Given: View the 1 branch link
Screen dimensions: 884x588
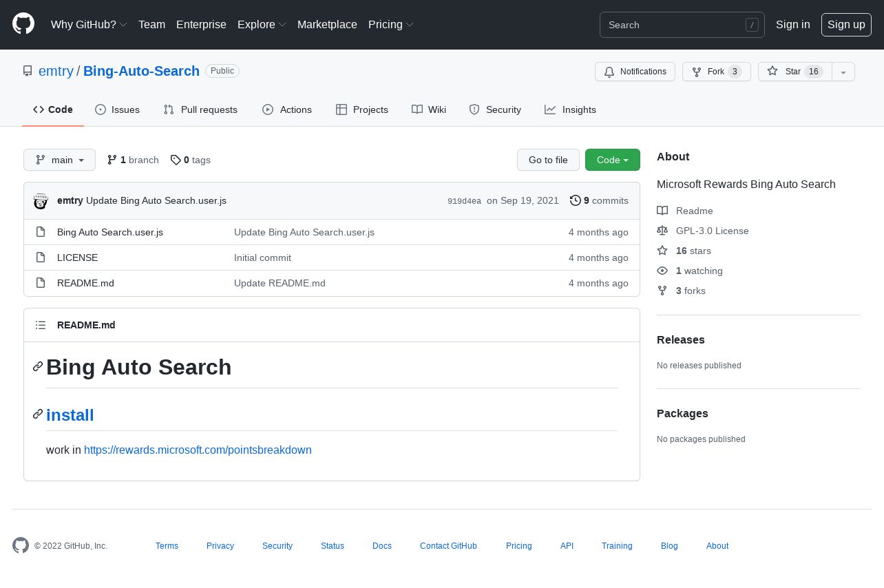Looking at the screenshot, I should pos(133,160).
